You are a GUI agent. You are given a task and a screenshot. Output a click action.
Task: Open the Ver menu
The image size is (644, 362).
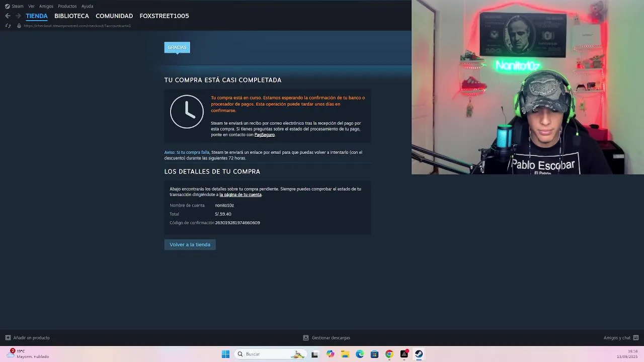31,6
